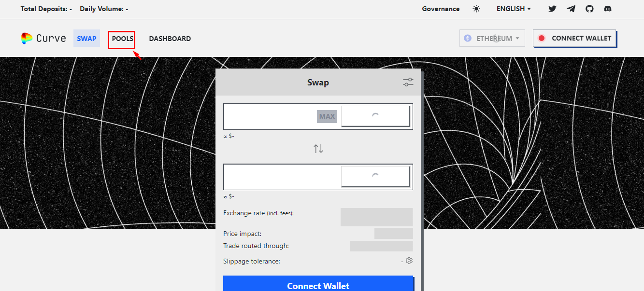644x291 pixels.
Task: Click the MAX amount button
Action: [x=327, y=116]
